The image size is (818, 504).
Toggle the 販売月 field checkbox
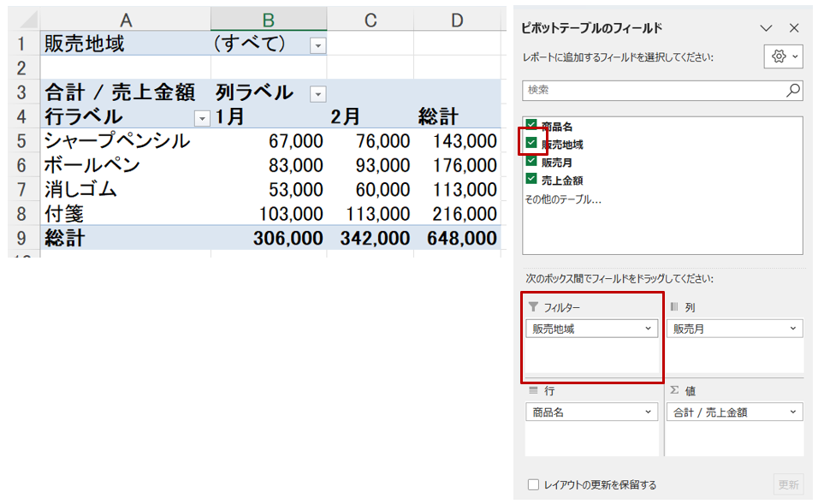[531, 161]
